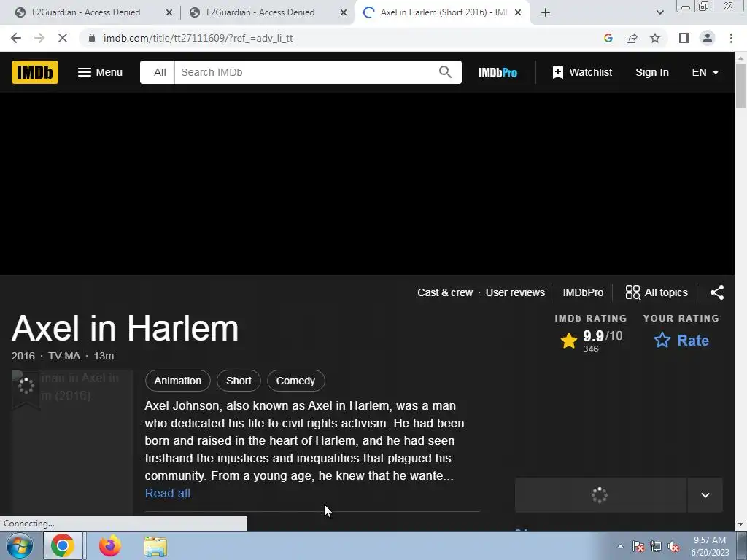View site info lock icon
The height and width of the screenshot is (560, 747).
[x=92, y=38]
